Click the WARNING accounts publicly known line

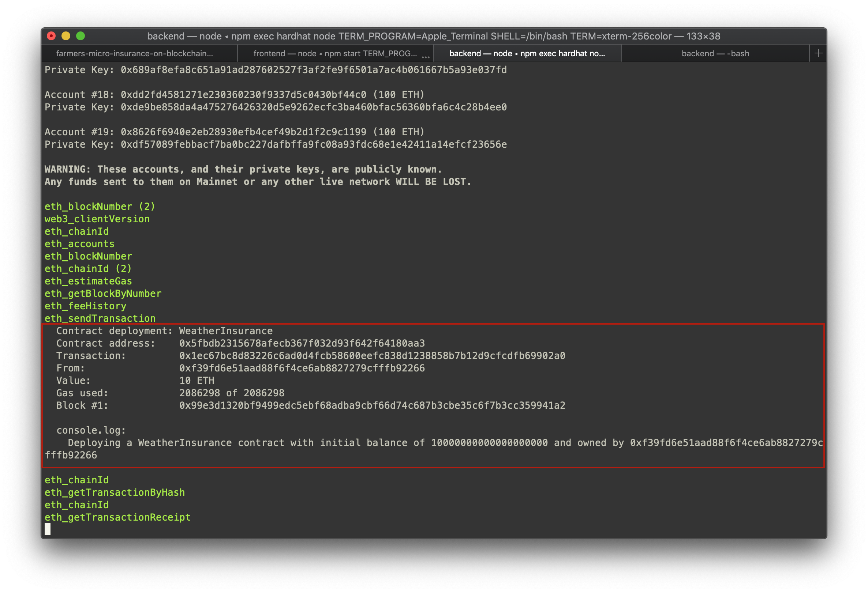pos(243,169)
